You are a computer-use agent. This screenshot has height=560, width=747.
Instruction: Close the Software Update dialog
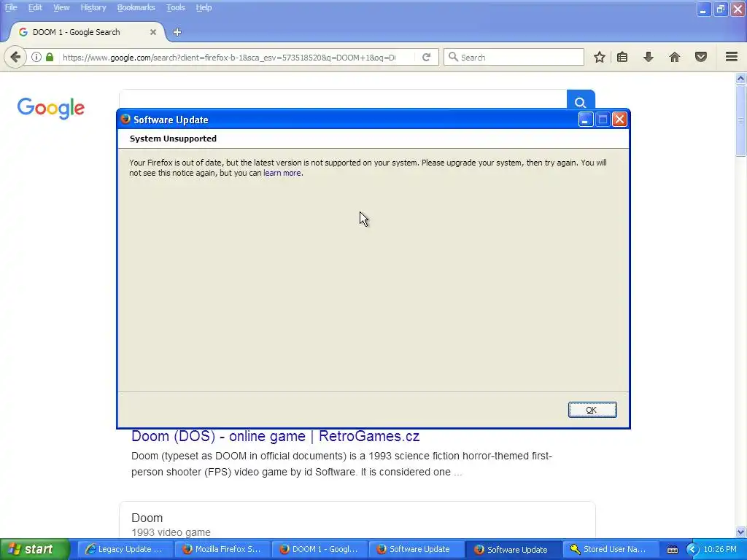[619, 120]
